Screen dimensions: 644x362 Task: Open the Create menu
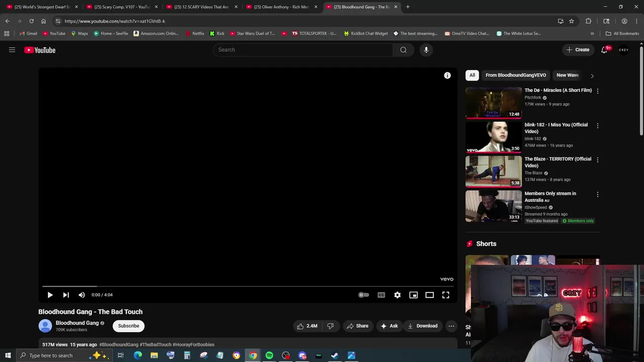(x=578, y=50)
